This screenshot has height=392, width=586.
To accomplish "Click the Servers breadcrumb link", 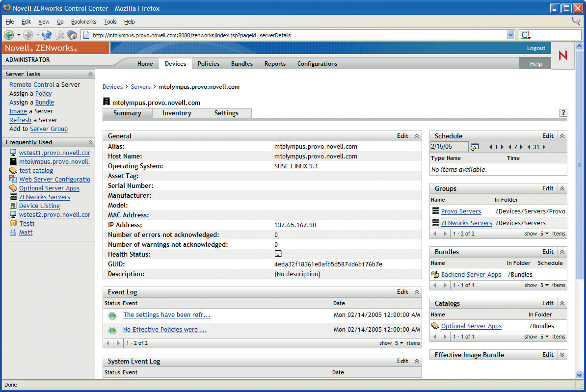I will [x=140, y=87].
